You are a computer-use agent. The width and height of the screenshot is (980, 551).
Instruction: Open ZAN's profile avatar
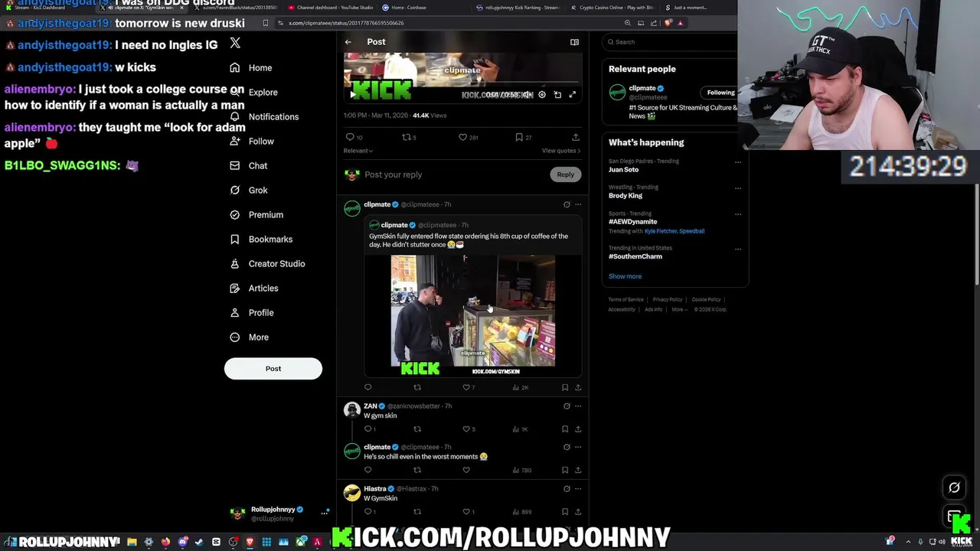(x=352, y=410)
